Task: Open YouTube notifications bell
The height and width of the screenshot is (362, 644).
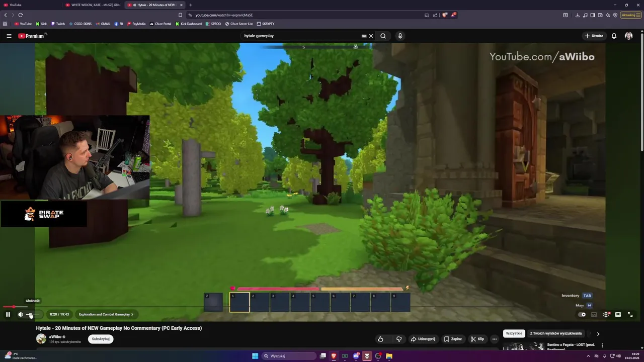Action: pyautogui.click(x=614, y=36)
